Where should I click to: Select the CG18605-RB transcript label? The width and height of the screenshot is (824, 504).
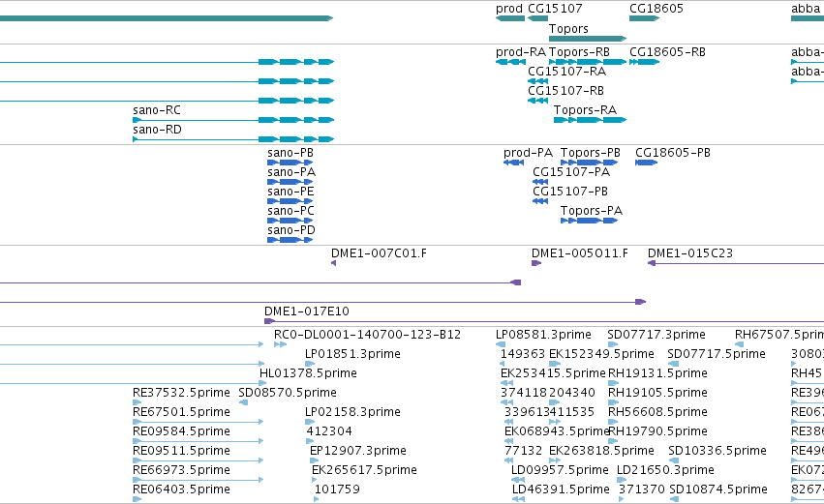click(x=667, y=52)
